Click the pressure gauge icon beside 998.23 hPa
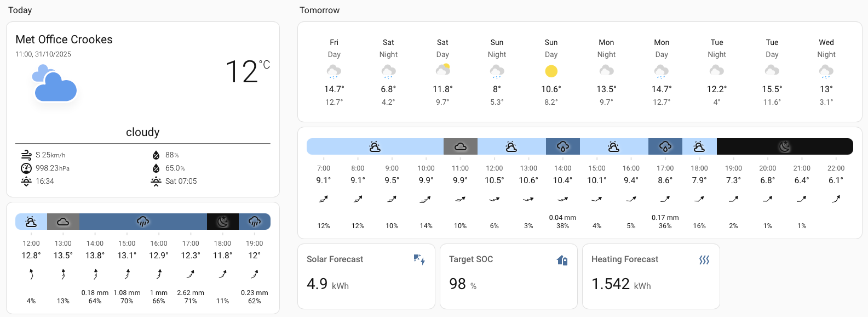Image resolution: width=868 pixels, height=317 pixels. [x=25, y=168]
